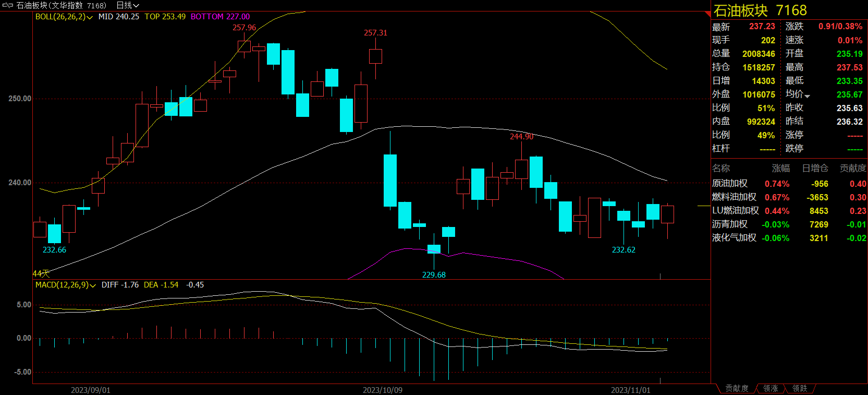Click the DIFF -1.76 value
This screenshot has height=395, width=868.
[x=120, y=285]
